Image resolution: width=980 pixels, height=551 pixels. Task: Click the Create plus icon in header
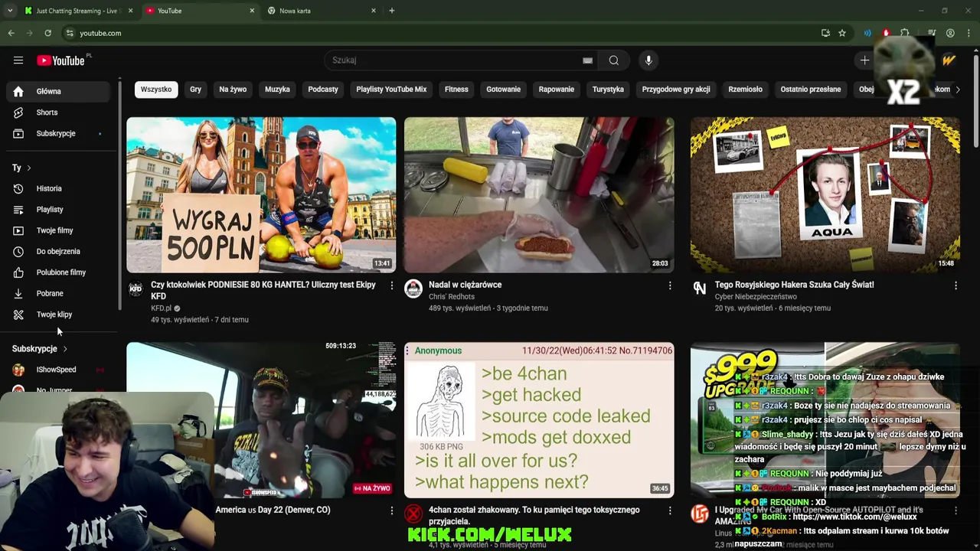[864, 60]
